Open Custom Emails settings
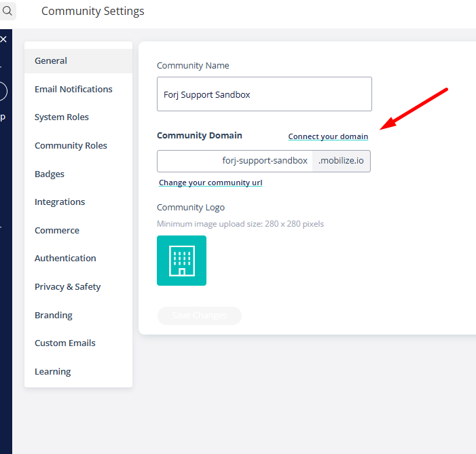Image resolution: width=476 pixels, height=454 pixels. (x=65, y=343)
